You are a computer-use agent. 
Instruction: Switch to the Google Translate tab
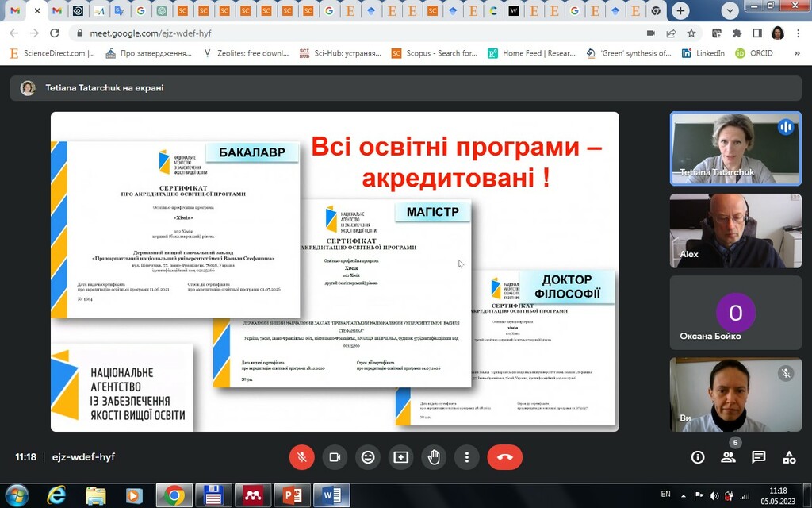pos(120,11)
